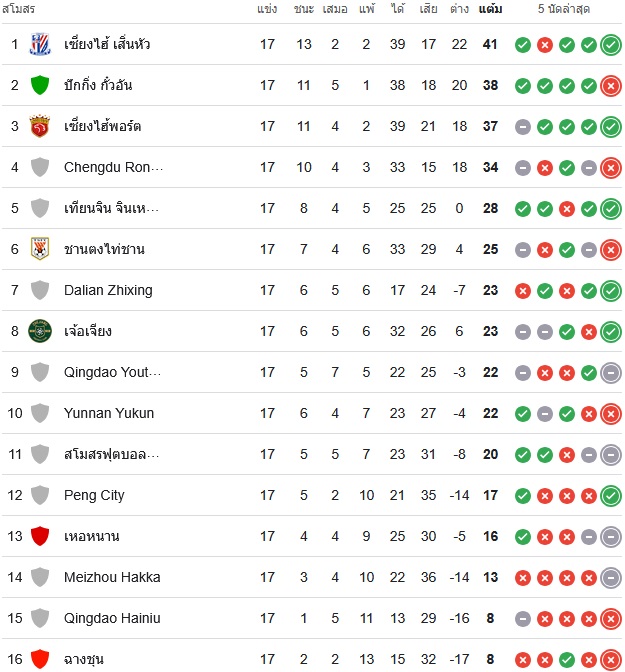Click Peng City team name
625x672 pixels.
(x=94, y=495)
